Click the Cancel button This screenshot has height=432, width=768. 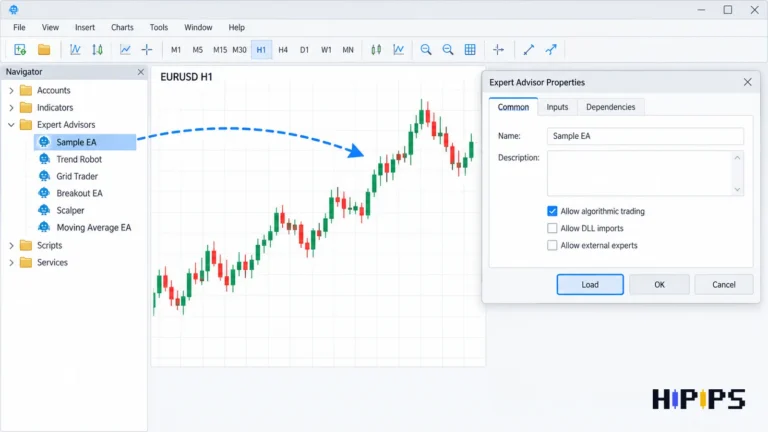pyautogui.click(x=723, y=285)
